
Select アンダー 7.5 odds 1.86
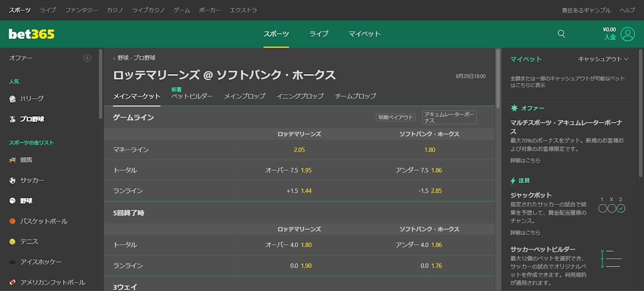click(x=430, y=170)
